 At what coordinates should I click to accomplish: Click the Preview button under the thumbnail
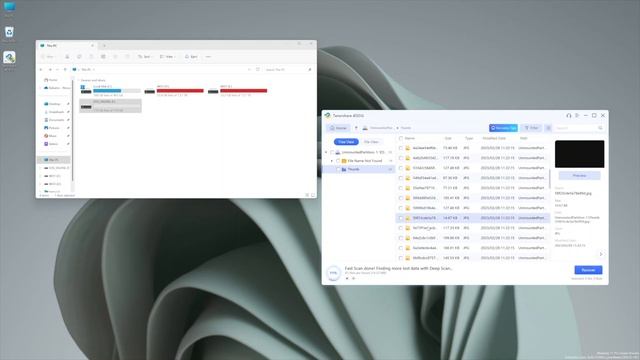click(x=579, y=176)
